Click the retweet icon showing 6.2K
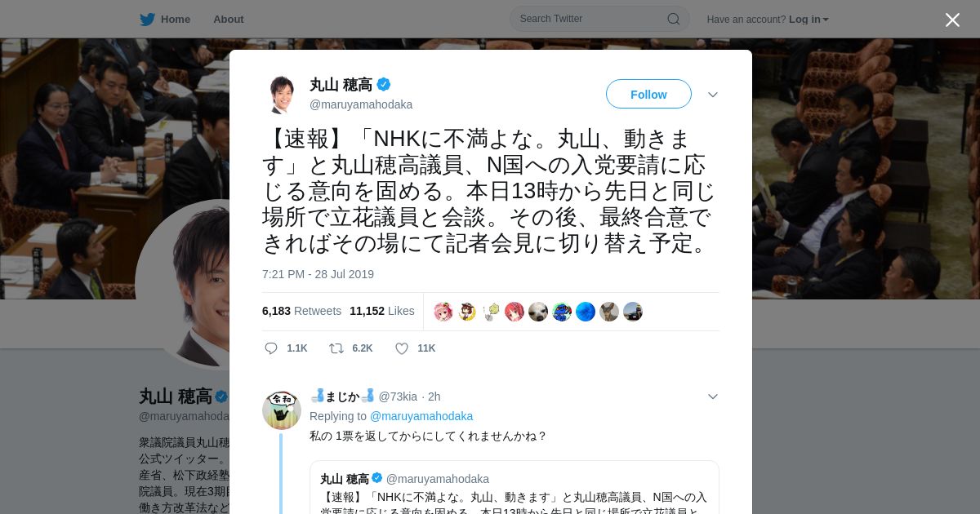Screen dimensions: 980x514 pyautogui.click(x=336, y=348)
